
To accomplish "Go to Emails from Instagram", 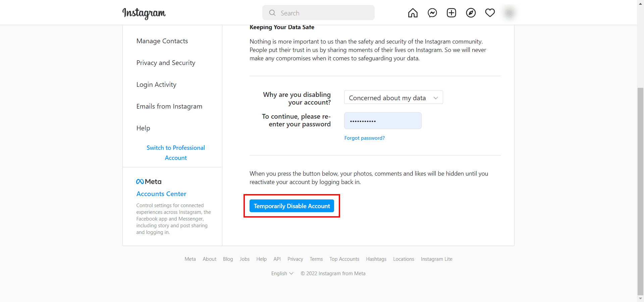I will click(x=169, y=106).
